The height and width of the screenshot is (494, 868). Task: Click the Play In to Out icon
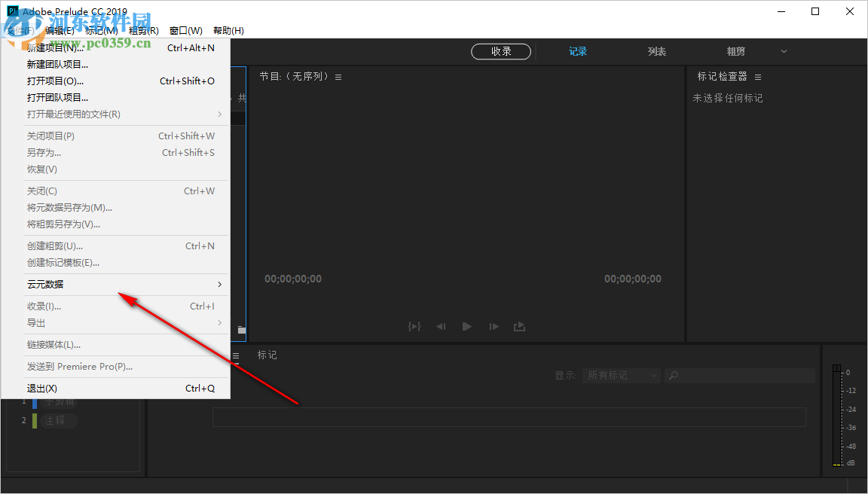click(x=414, y=326)
